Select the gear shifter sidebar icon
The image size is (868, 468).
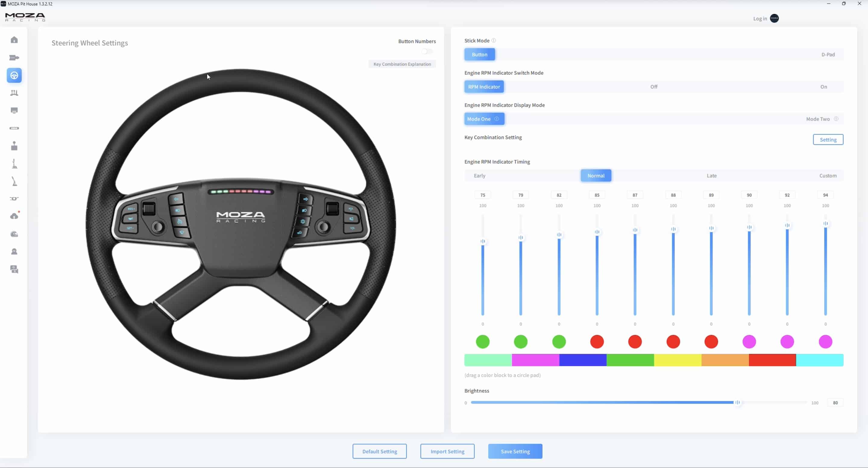[x=14, y=146]
